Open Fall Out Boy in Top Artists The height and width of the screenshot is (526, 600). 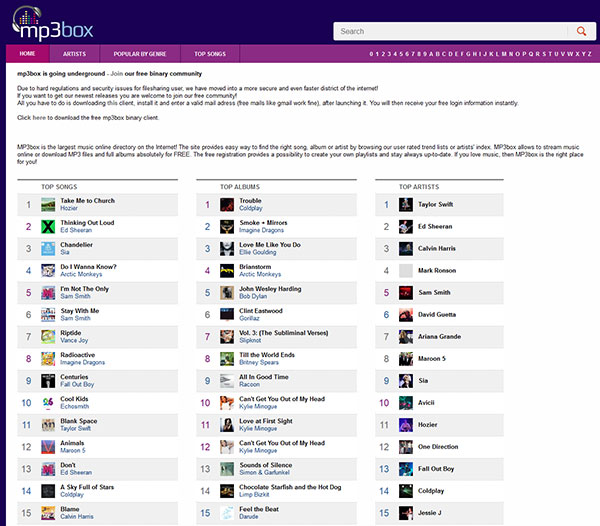[x=436, y=469]
